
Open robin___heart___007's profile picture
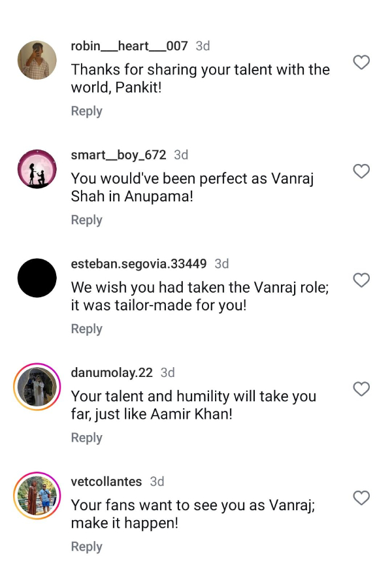pos(37,59)
